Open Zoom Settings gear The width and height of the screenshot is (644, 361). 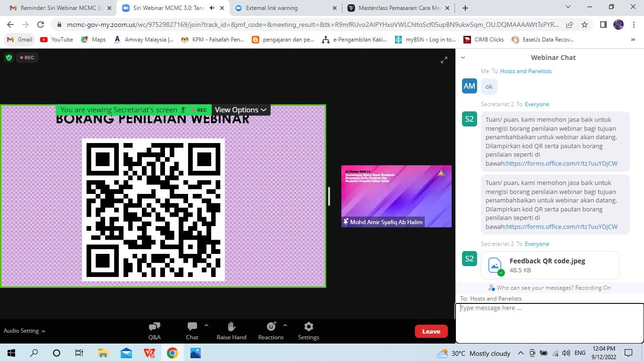308,330
